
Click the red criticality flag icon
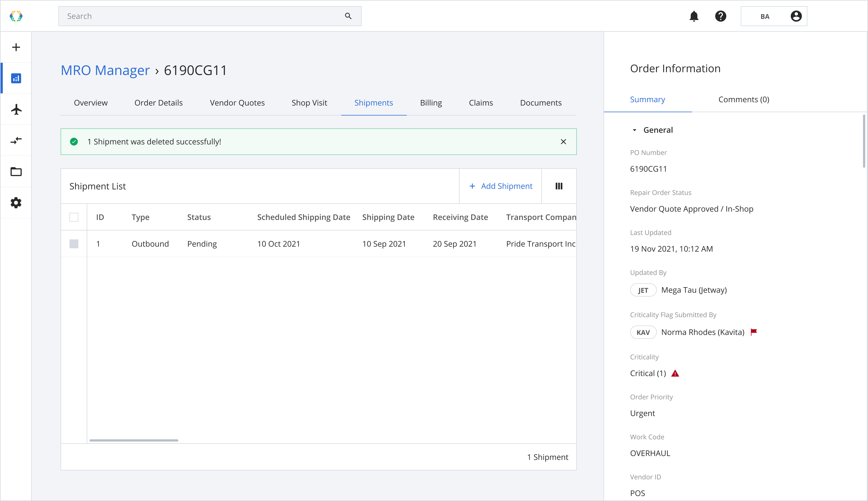pyautogui.click(x=754, y=332)
